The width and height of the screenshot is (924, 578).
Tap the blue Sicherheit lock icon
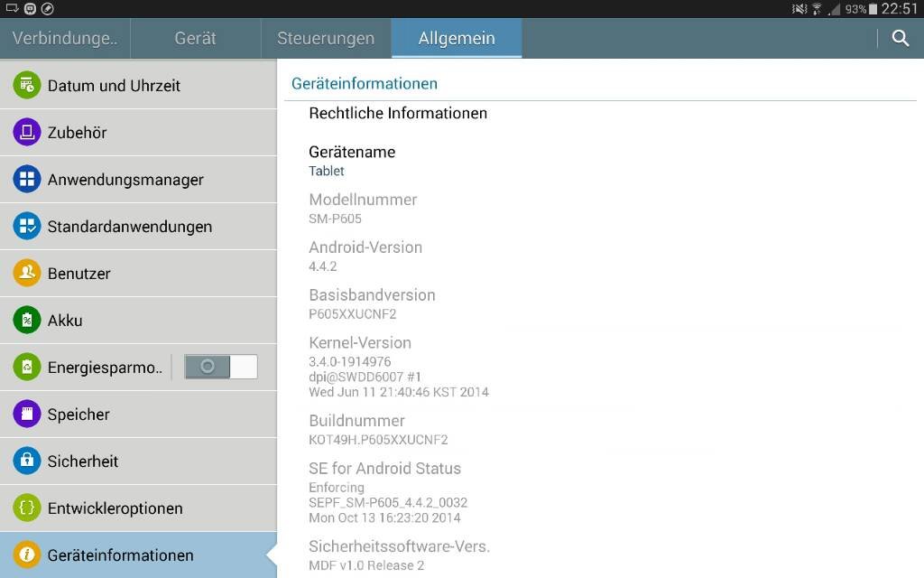(x=27, y=461)
